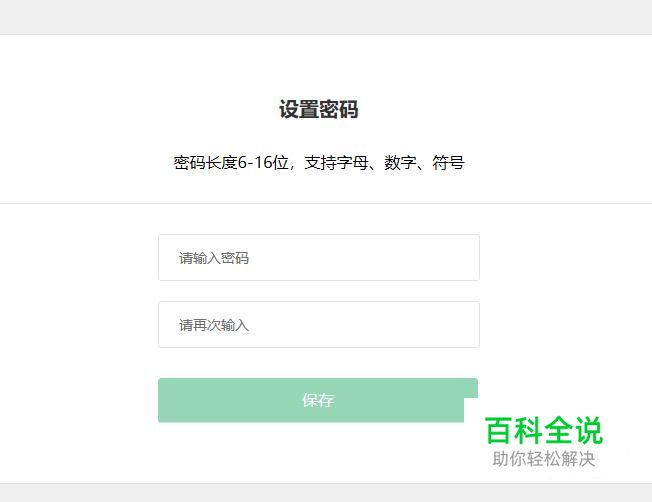The height and width of the screenshot is (502, 652).
Task: Click the word 符号 in the hint
Action: point(448,163)
